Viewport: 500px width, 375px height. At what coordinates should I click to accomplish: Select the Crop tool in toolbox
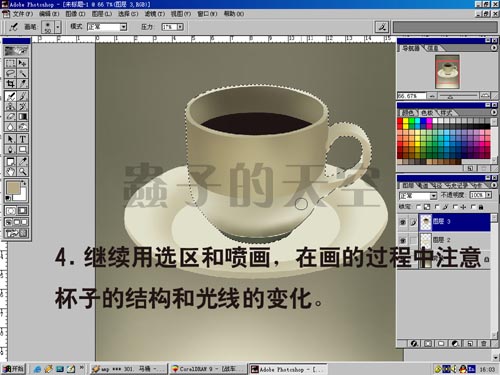click(10, 83)
